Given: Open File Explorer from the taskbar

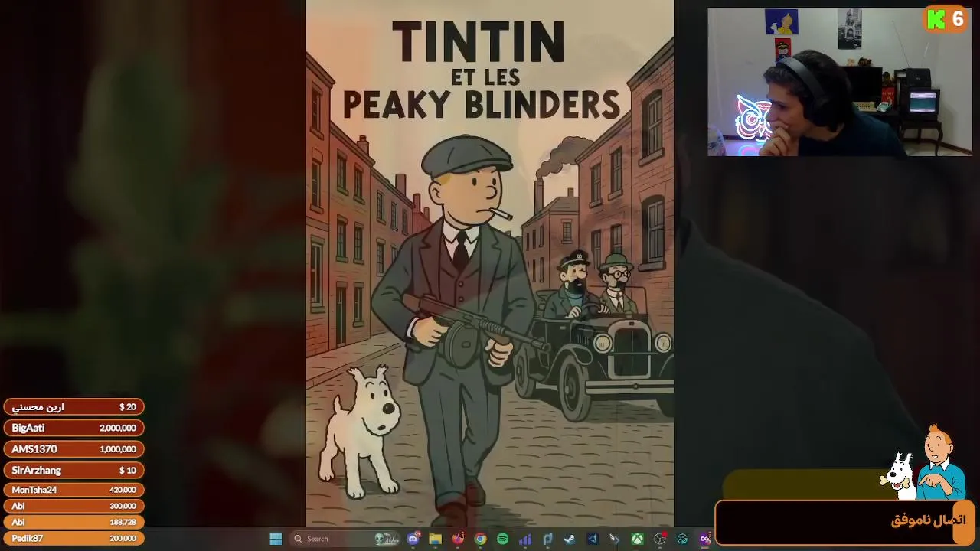Looking at the screenshot, I should [x=435, y=539].
